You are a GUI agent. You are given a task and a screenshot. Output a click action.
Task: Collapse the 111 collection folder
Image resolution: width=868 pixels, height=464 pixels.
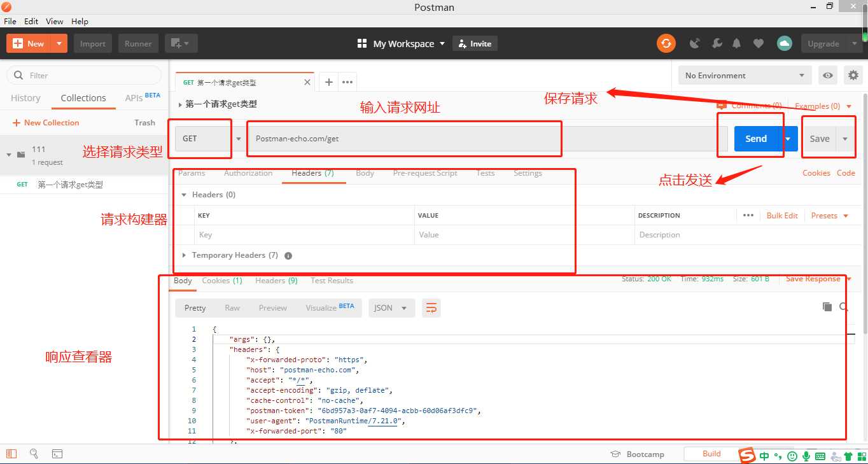9,155
